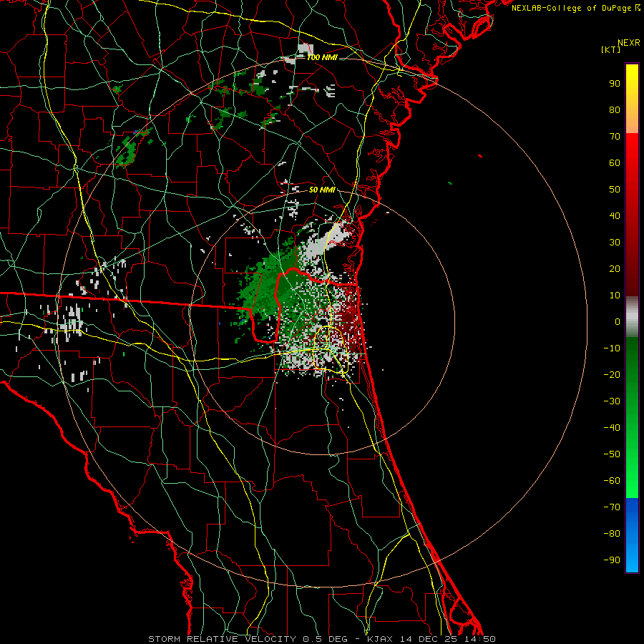Click the 30 value on the velocity scale

[615, 243]
